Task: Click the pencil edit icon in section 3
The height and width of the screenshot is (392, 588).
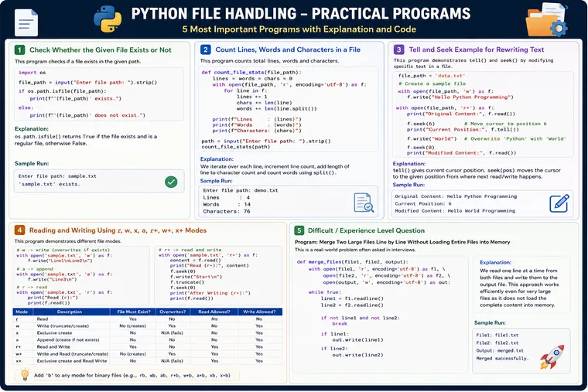Action: point(559,203)
